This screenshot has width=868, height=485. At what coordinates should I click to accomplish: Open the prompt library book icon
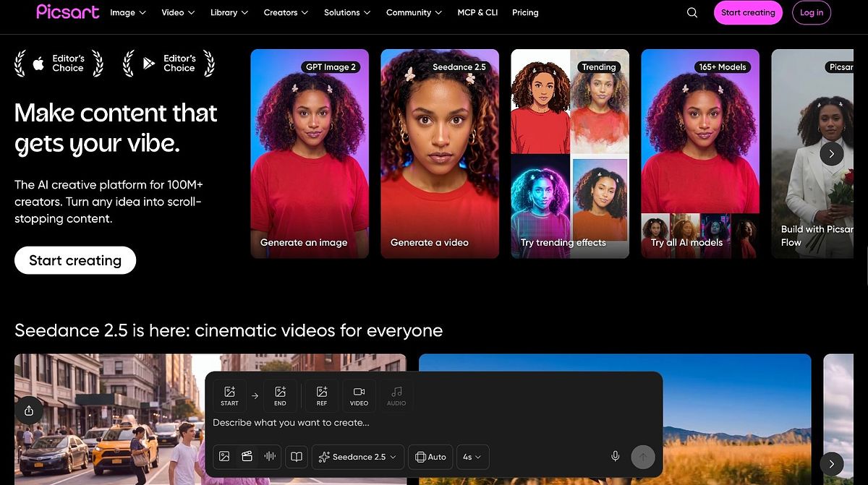[296, 457]
